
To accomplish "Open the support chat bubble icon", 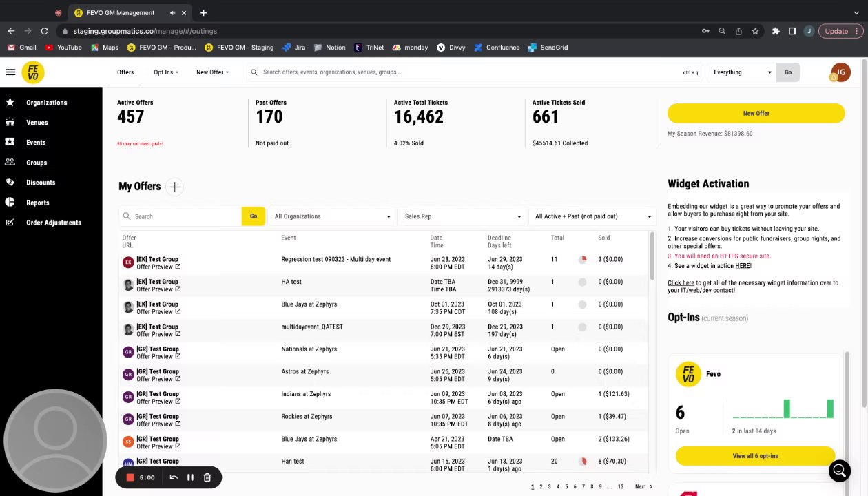I will coord(839,471).
